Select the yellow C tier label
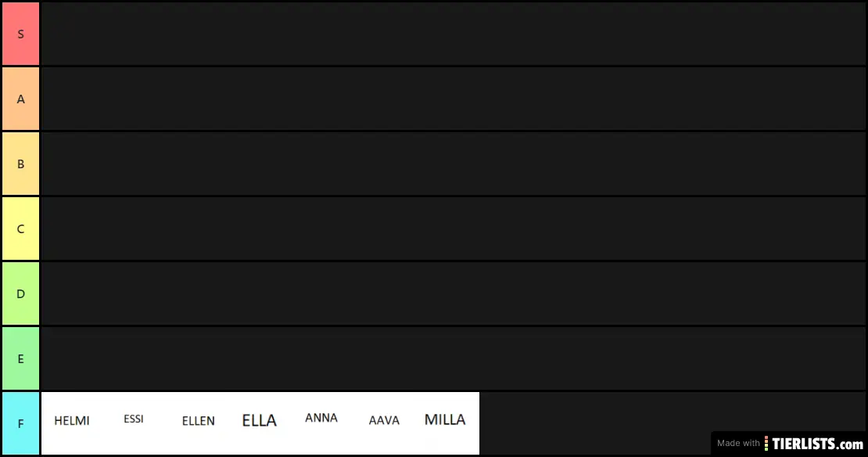 click(20, 228)
